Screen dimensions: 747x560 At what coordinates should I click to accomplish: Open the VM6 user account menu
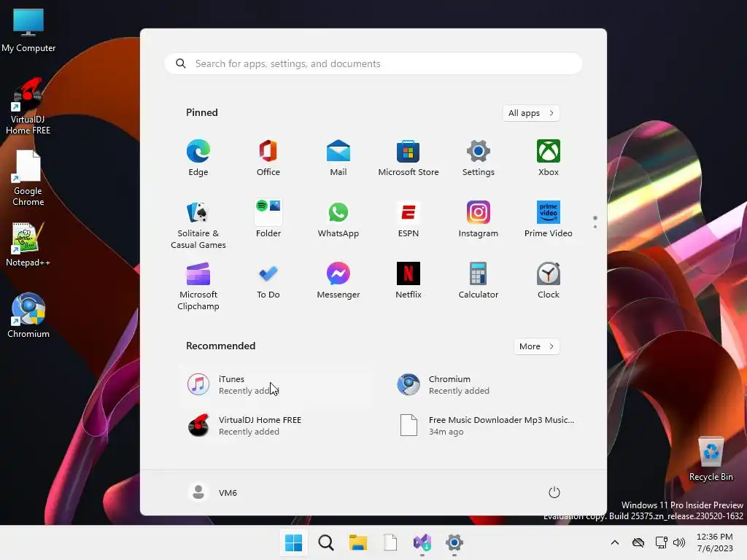pos(212,492)
